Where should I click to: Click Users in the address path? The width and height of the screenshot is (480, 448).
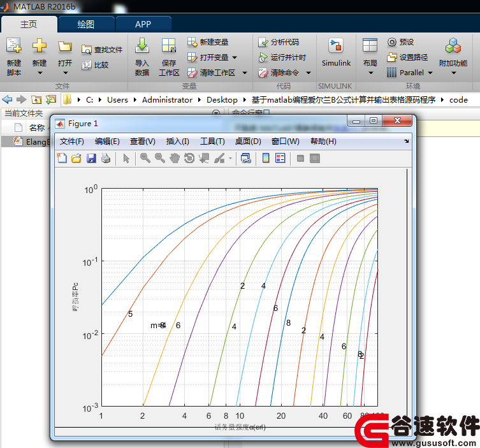click(117, 100)
